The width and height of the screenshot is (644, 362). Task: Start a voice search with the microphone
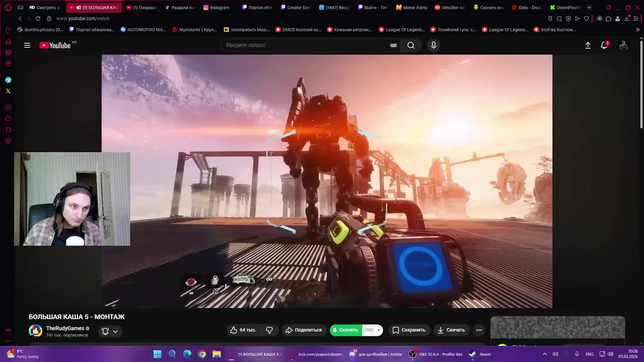pyautogui.click(x=434, y=45)
